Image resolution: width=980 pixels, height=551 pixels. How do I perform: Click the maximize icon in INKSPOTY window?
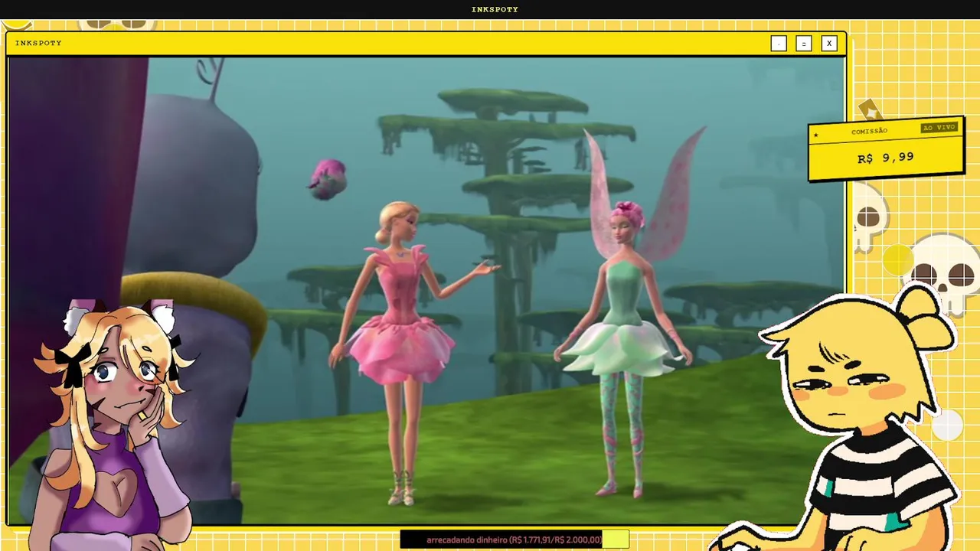point(803,44)
